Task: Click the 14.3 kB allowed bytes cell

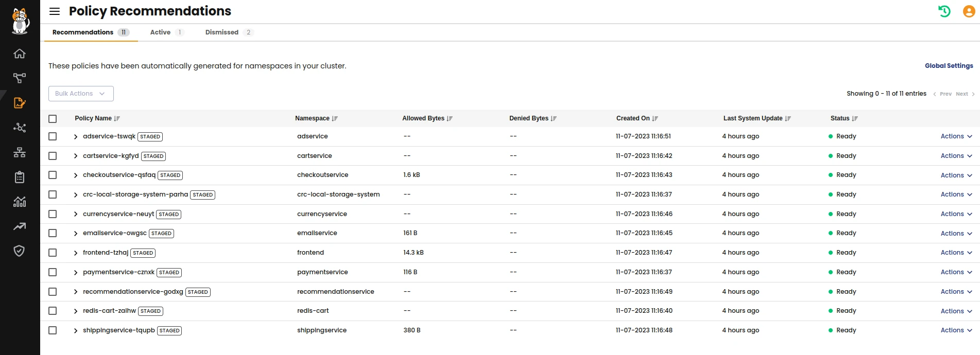Action: coord(414,253)
